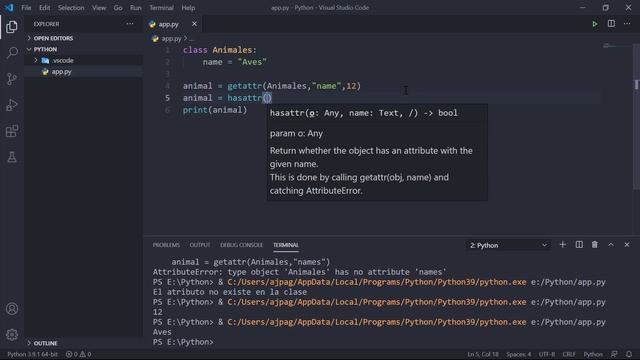Screen dimensions: 640x360
Task: Open the View menu
Action: point(99,7)
